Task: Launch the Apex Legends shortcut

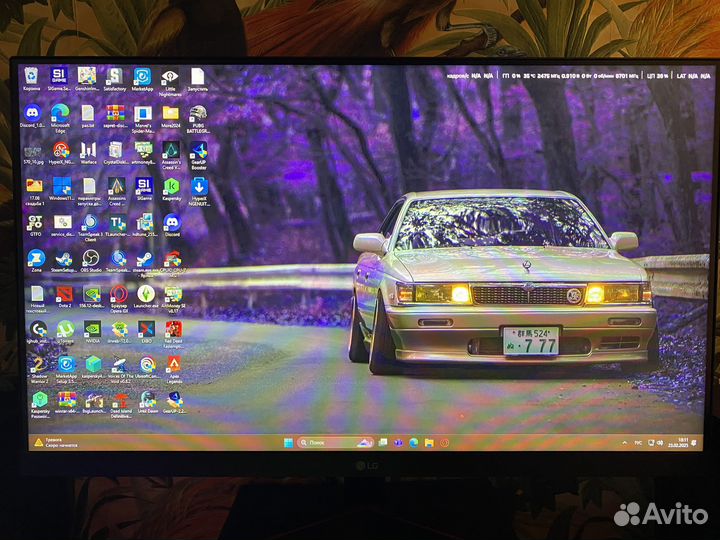Action: (173, 365)
